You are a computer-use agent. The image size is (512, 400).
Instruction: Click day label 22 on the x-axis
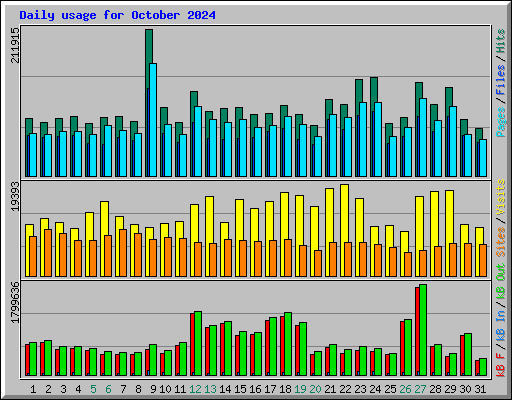[345, 389]
